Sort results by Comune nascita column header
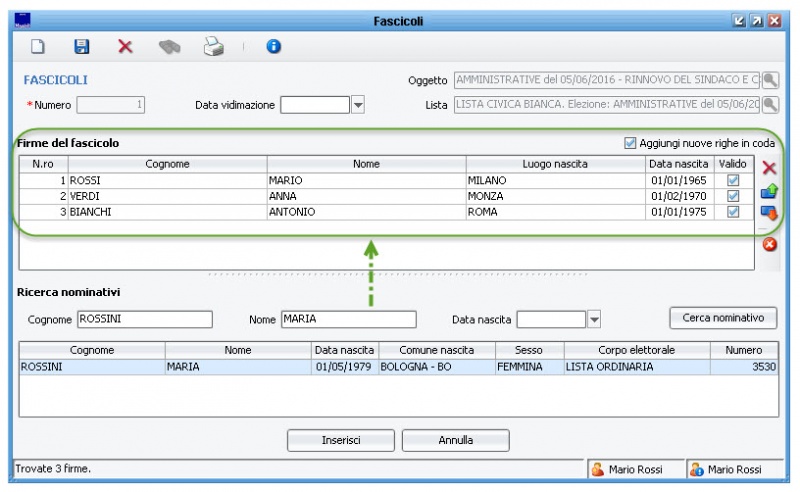800x492 pixels. 437,350
